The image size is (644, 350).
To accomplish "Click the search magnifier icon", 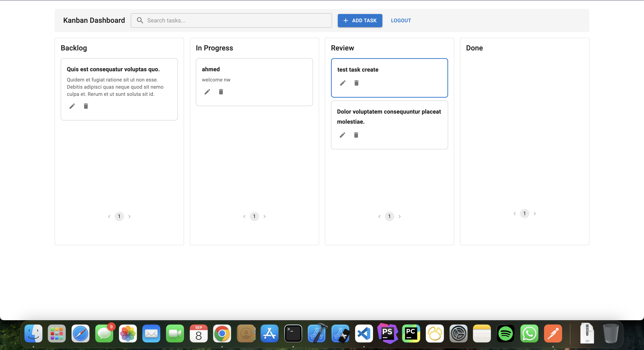I will (x=140, y=20).
